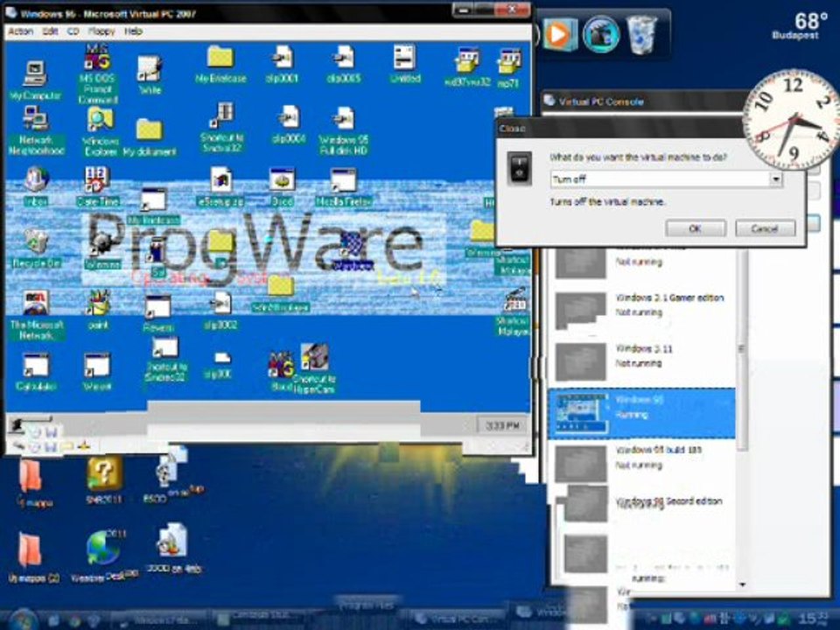Launch the Calculator shortcut
Screen dimensions: 840x630
pos(36,372)
